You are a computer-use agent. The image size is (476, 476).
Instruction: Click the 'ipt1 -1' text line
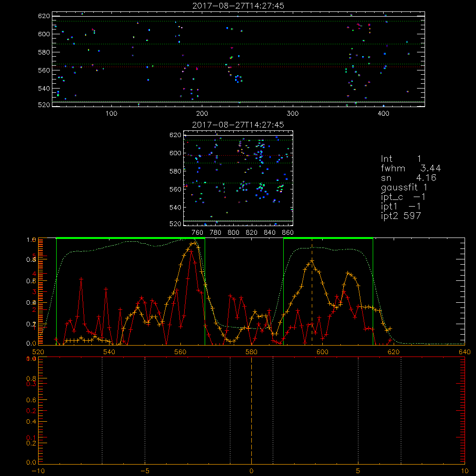(401, 207)
